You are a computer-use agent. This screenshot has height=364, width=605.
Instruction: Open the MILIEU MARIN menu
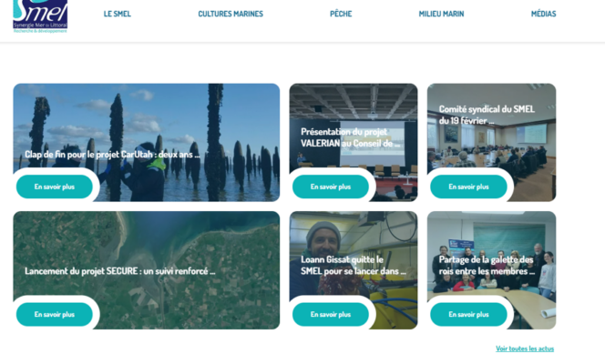click(x=441, y=14)
